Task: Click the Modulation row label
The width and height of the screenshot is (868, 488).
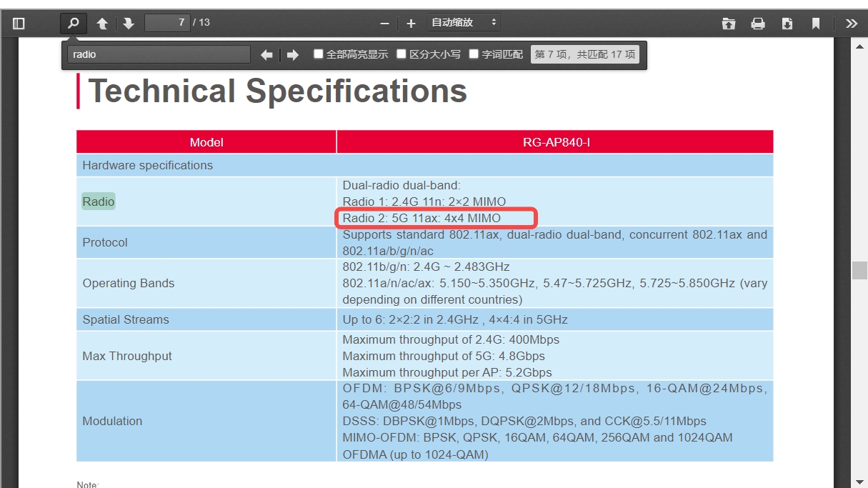Action: 112,421
